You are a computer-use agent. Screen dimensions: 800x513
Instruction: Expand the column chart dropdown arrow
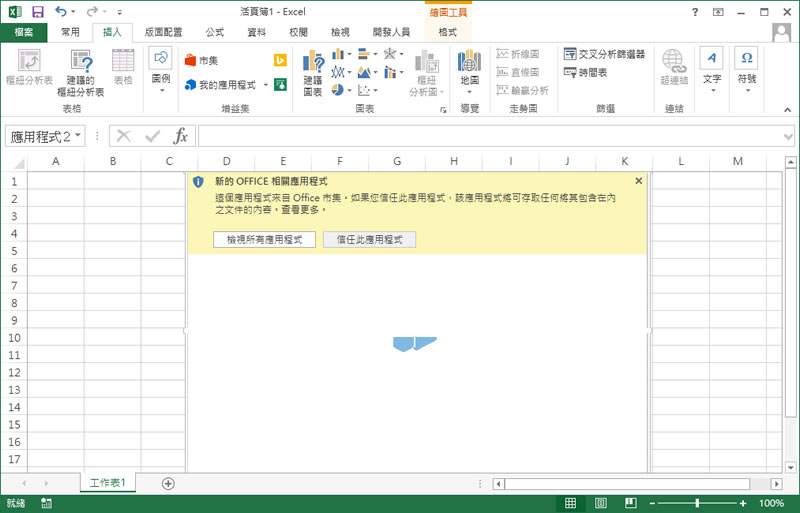tap(349, 54)
